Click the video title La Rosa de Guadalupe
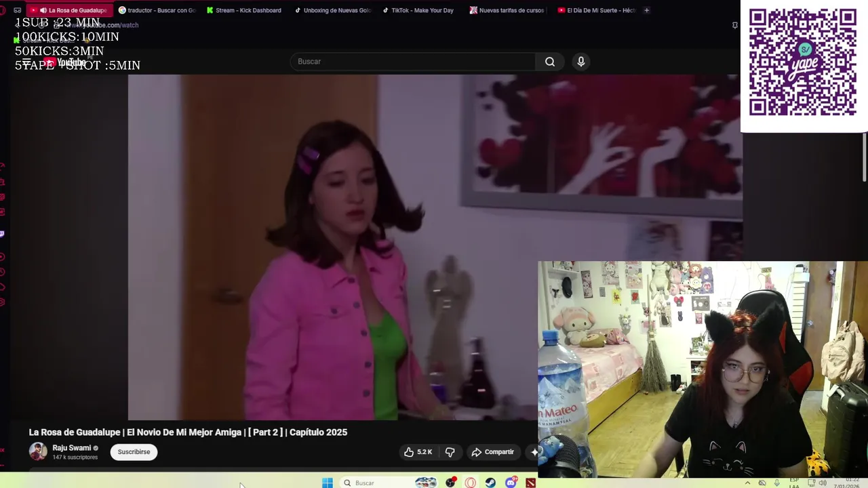Image resolution: width=868 pixels, height=488 pixels. point(188,432)
